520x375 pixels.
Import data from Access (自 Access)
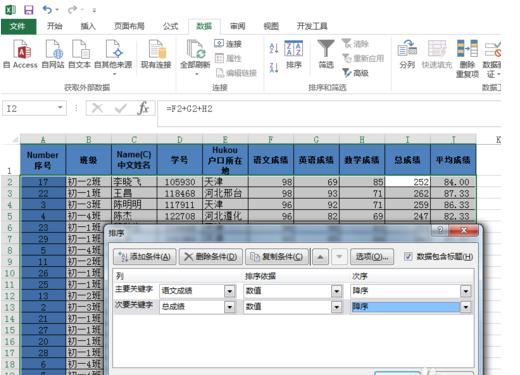20,54
